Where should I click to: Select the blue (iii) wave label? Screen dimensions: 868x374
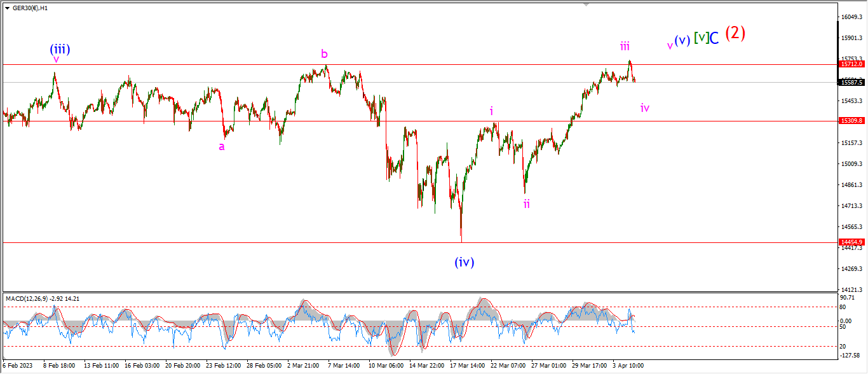[x=60, y=49]
